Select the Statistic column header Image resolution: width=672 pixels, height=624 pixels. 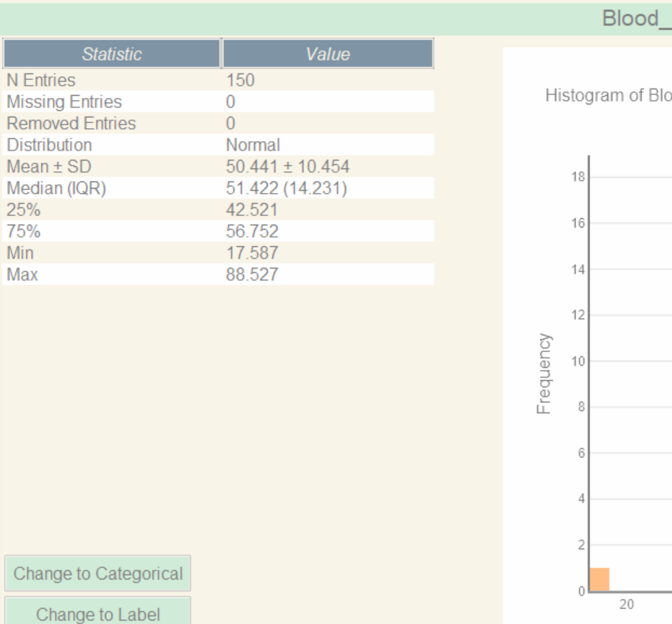pos(112,54)
